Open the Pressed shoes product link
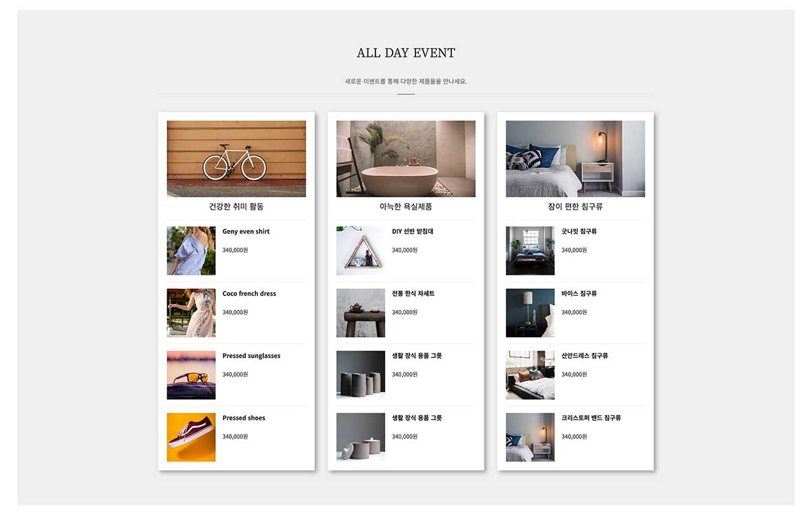Screen dimensions: 812x515 tap(244, 418)
